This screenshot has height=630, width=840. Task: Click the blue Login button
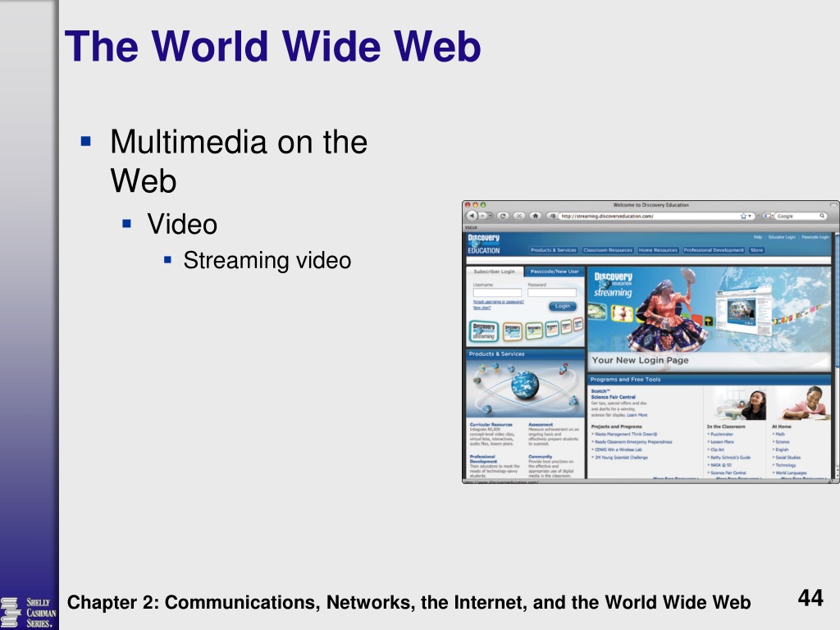pyautogui.click(x=563, y=306)
